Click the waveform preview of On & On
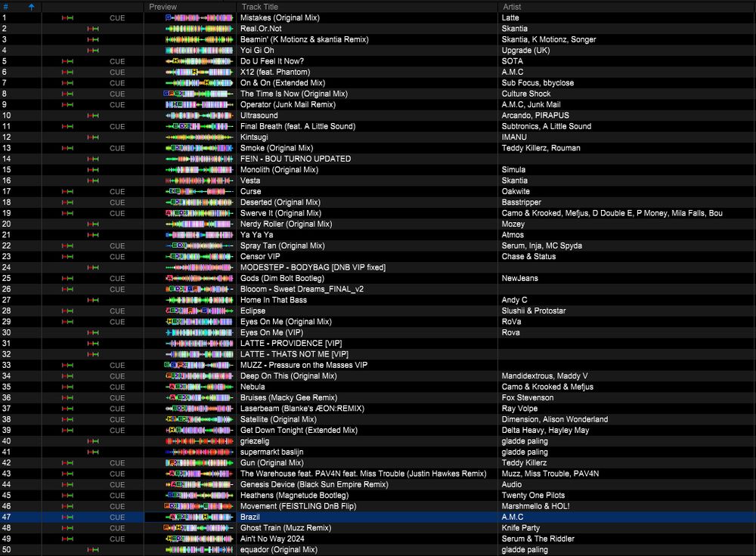Screen dimensions: 756x556 point(199,83)
